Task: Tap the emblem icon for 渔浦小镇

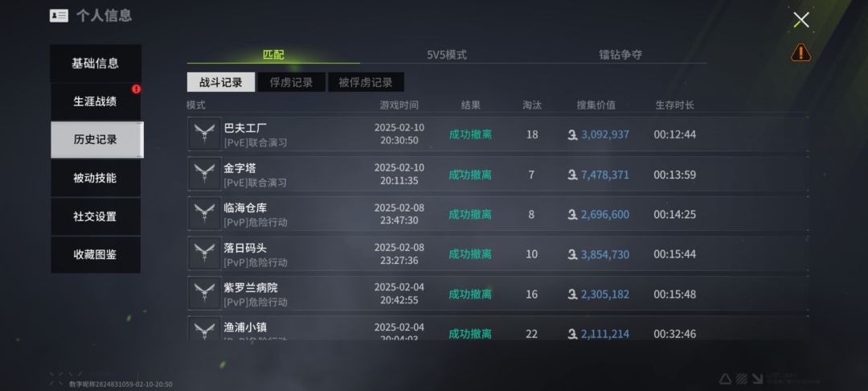Action: (x=204, y=329)
